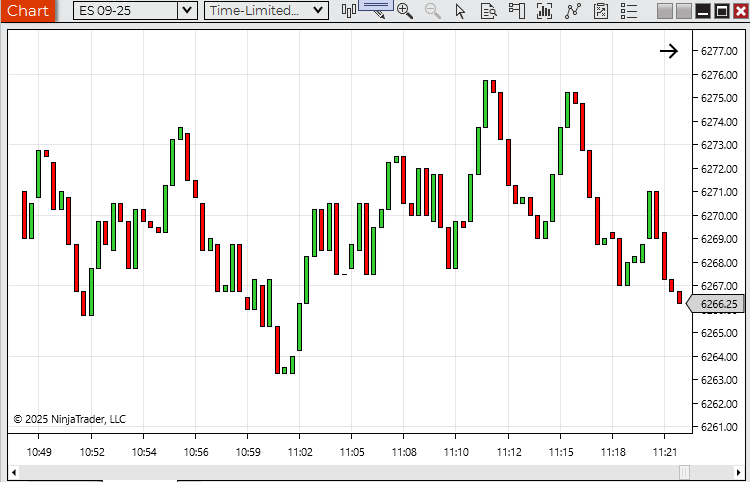The width and height of the screenshot is (750, 482).
Task: Open the Strategies icon
Action: [600, 11]
